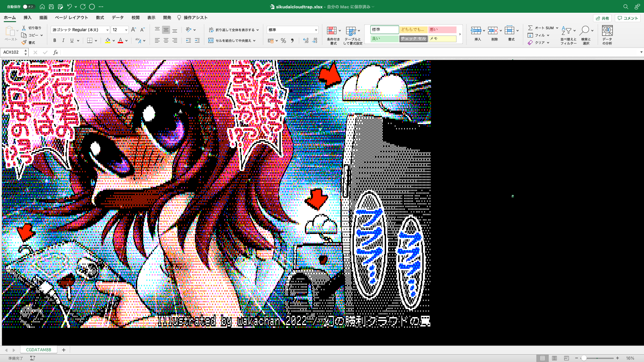Click the decrease decimal icon

click(x=315, y=41)
